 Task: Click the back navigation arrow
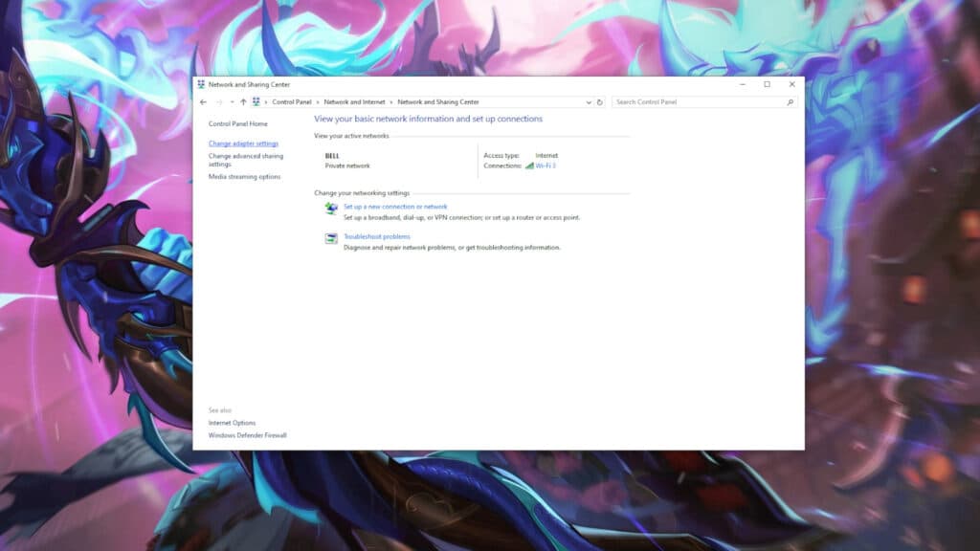pyautogui.click(x=204, y=102)
